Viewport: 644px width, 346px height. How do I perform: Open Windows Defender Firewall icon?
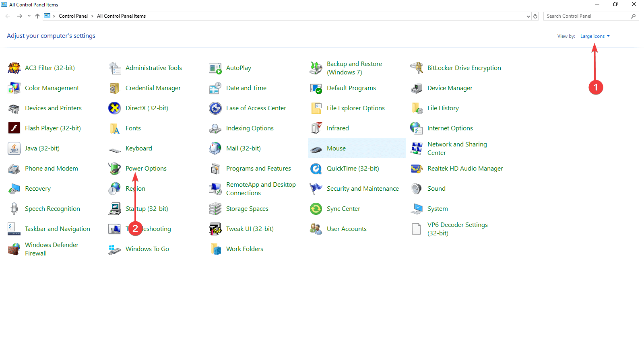(x=14, y=249)
